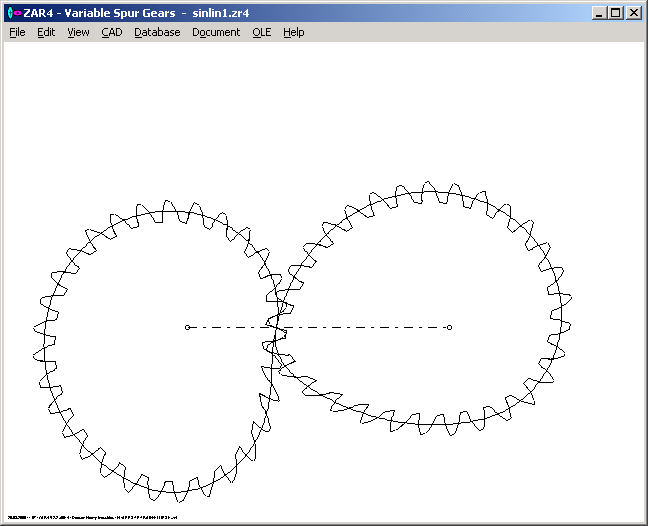Viewport: 648px width, 526px height.
Task: Open the Database menu
Action: 157,32
